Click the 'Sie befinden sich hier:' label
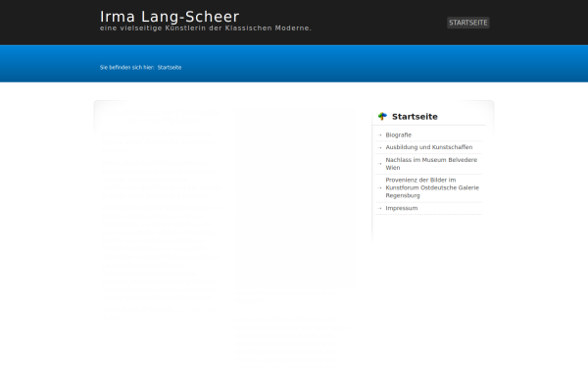This screenshot has width=588, height=368. coord(127,67)
